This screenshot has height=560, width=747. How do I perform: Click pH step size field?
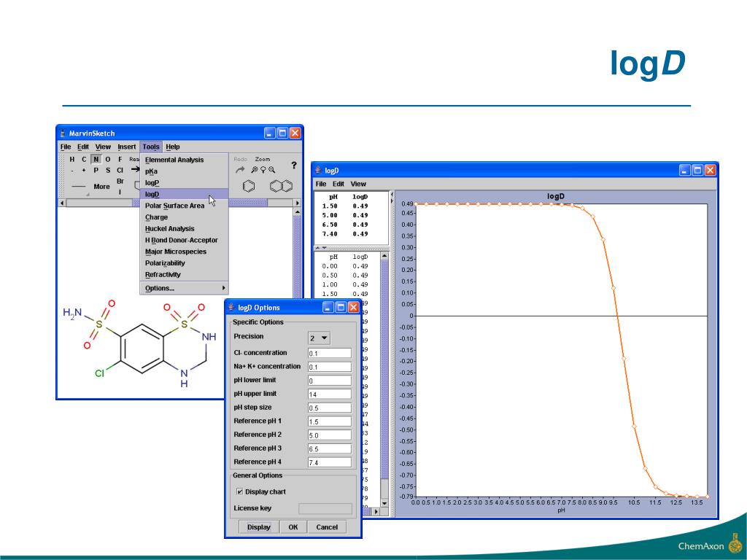(330, 408)
